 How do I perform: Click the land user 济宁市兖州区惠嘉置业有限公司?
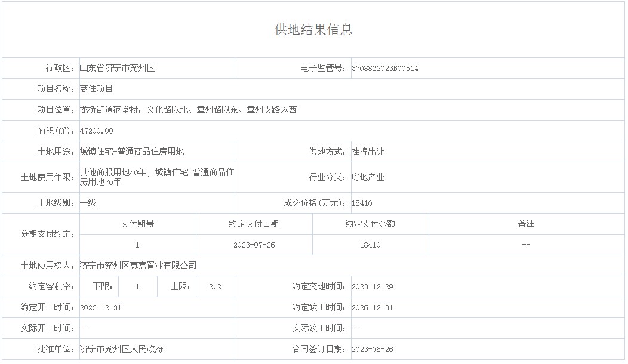(138, 266)
